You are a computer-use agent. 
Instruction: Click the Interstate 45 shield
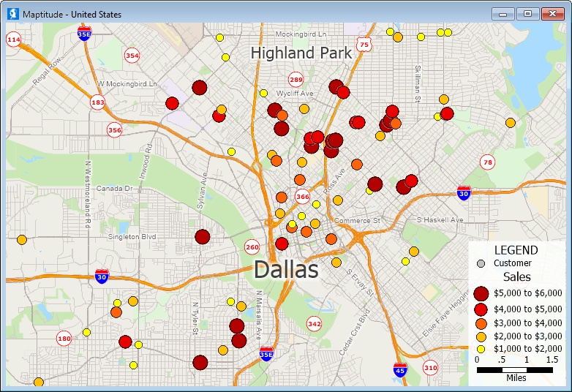coord(400,369)
